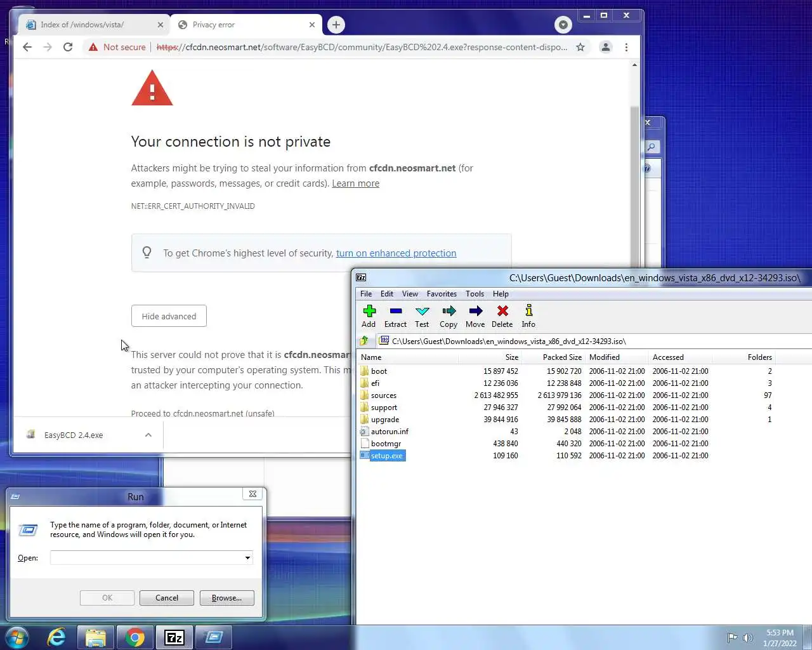Go up one folder level in 7-Zip
812x650 pixels.
pos(364,341)
